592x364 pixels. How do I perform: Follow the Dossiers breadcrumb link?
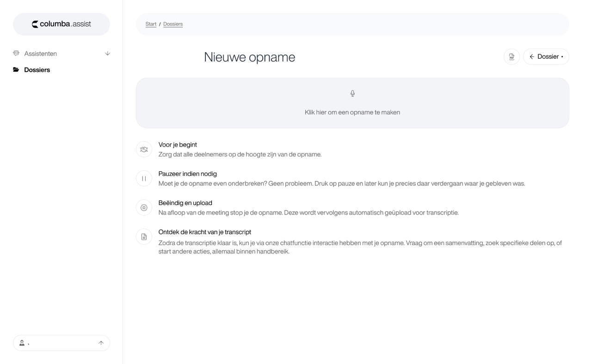pyautogui.click(x=173, y=25)
